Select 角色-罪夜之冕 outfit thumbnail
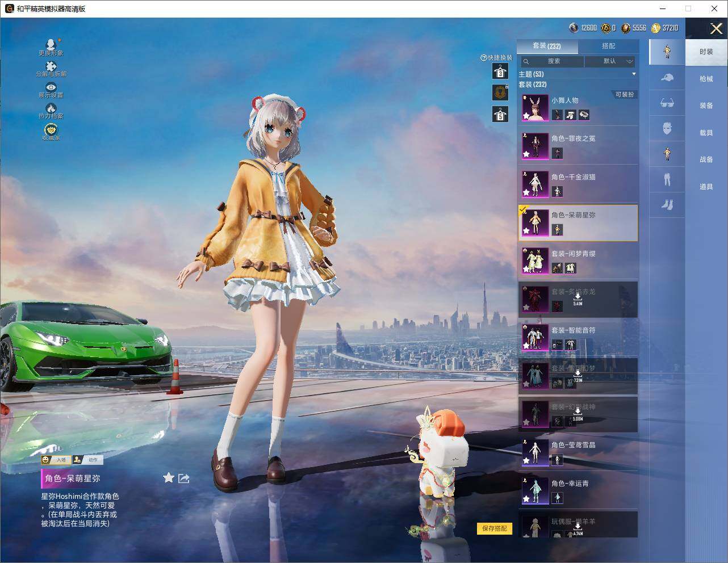The width and height of the screenshot is (728, 563). point(535,146)
